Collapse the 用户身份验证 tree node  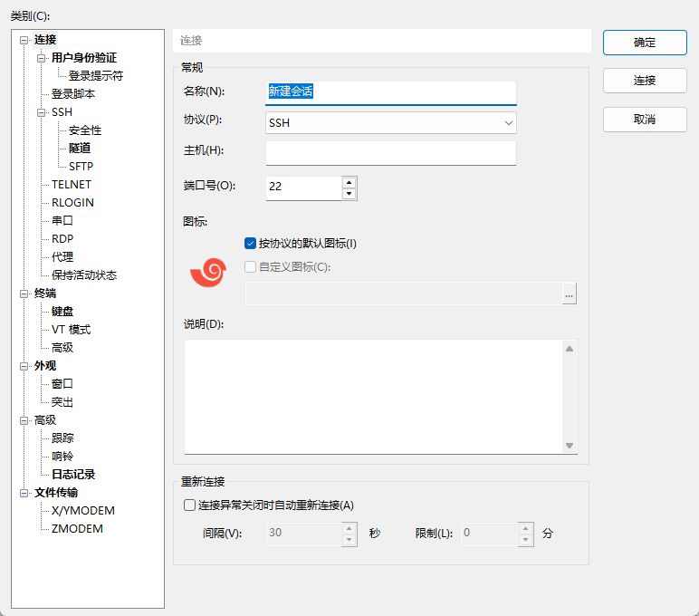coord(41,58)
